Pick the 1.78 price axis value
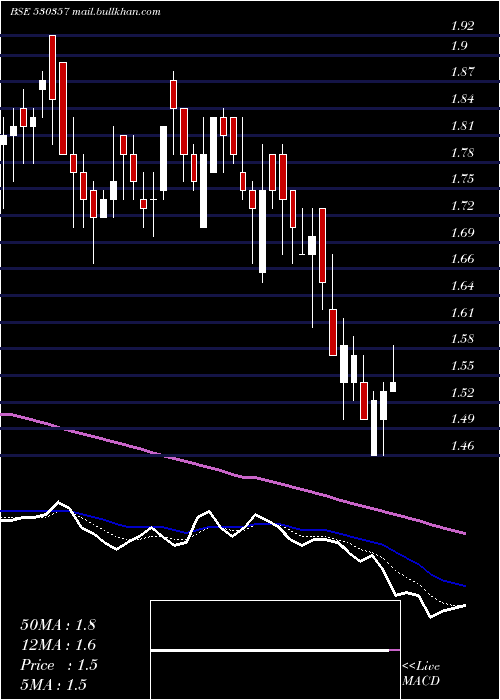The height and width of the screenshot is (700, 500). pos(462,153)
